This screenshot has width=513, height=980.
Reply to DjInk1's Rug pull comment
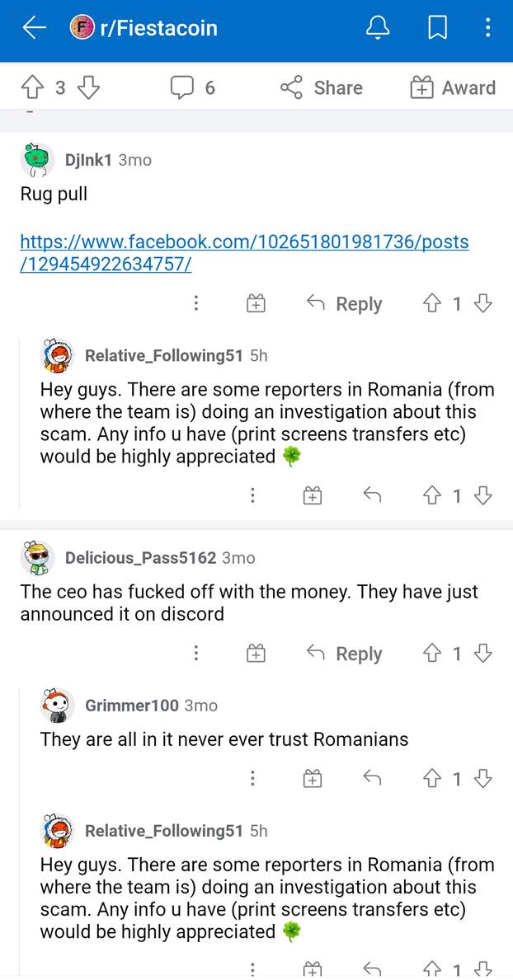pyautogui.click(x=344, y=304)
